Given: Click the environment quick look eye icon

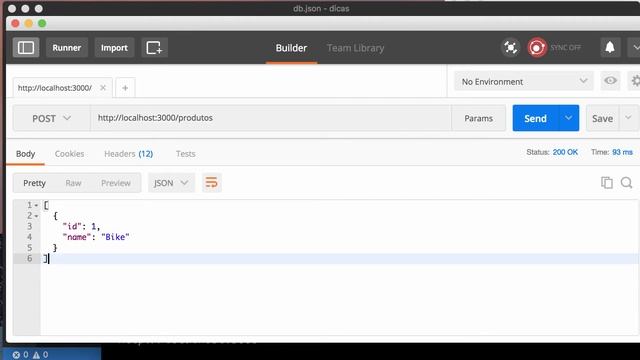Looking at the screenshot, I should coord(610,81).
